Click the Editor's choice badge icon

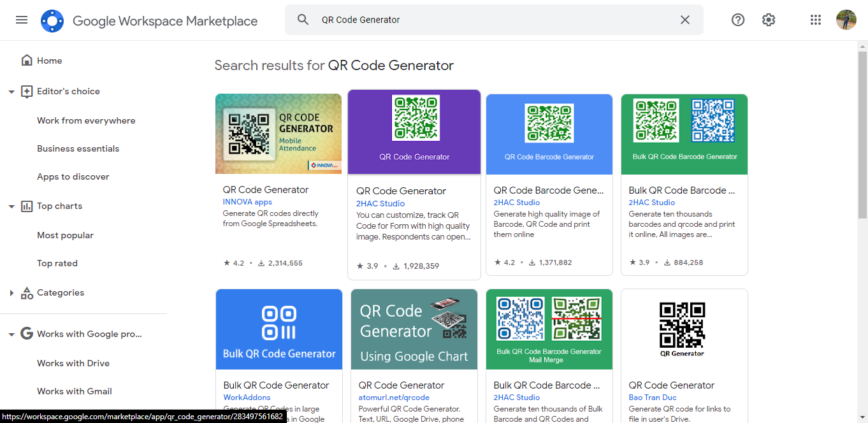coord(27,91)
